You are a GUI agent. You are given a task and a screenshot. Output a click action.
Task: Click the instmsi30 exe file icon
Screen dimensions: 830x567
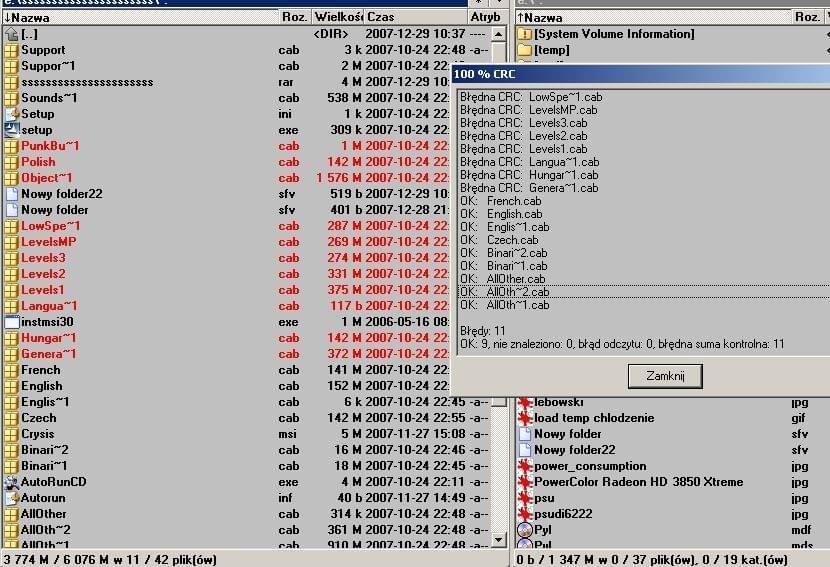pos(12,322)
